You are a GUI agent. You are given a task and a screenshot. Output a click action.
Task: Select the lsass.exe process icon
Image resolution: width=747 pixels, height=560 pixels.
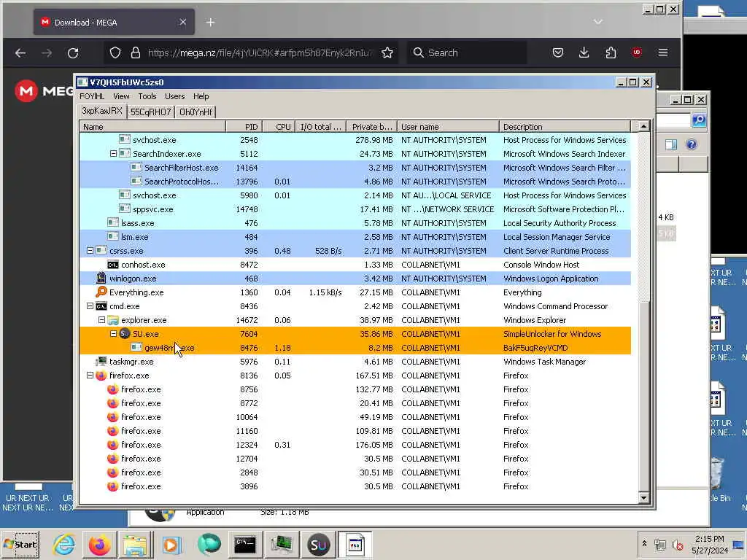tap(113, 223)
